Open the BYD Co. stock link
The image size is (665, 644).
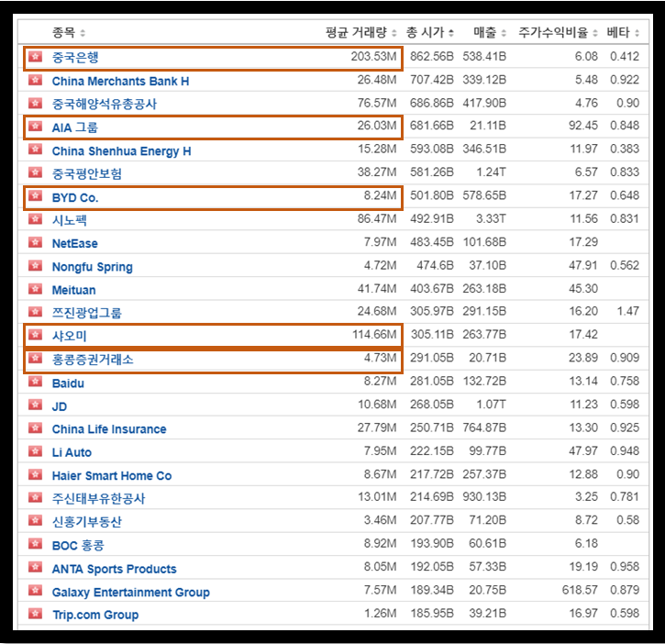click(x=75, y=198)
